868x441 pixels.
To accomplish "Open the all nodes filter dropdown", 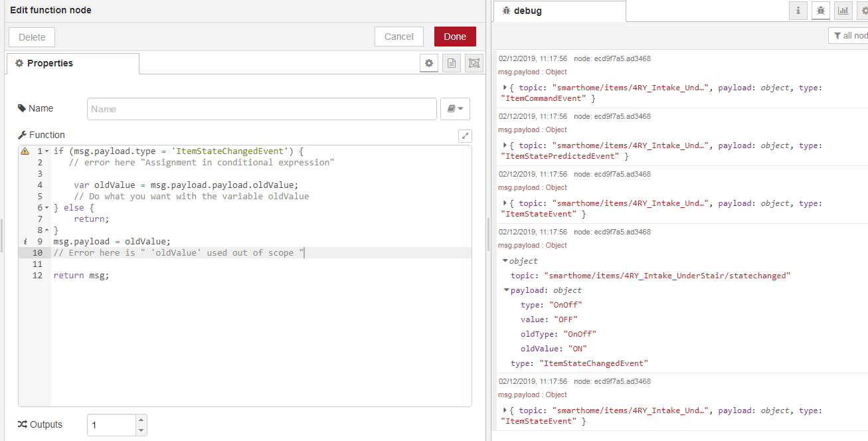I will pos(848,36).
